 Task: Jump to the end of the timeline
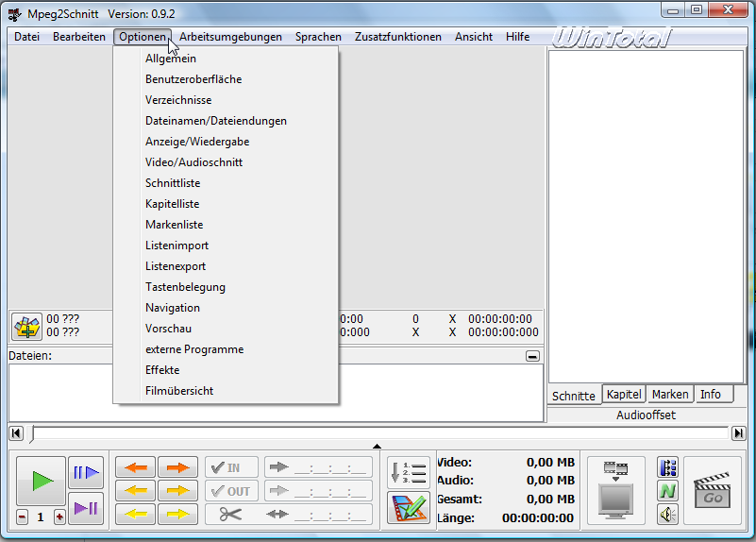pyautogui.click(x=738, y=433)
